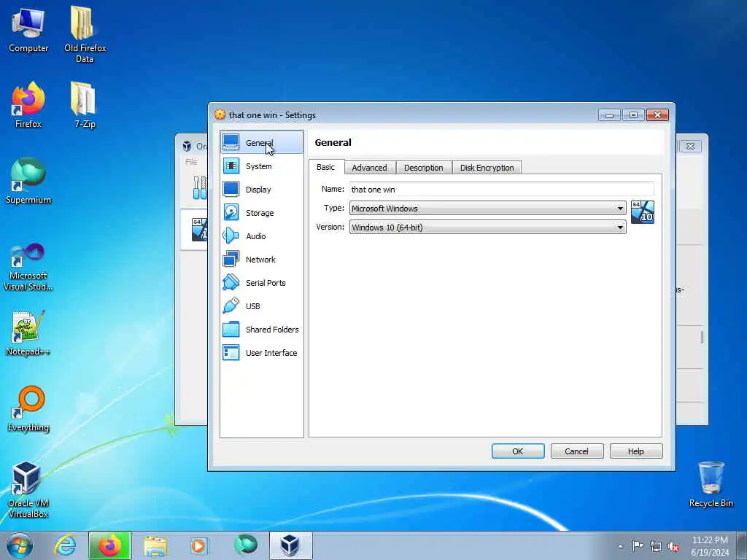Click Tools icon in VirtualBox Manager window
747x560 pixels.
coord(200,187)
